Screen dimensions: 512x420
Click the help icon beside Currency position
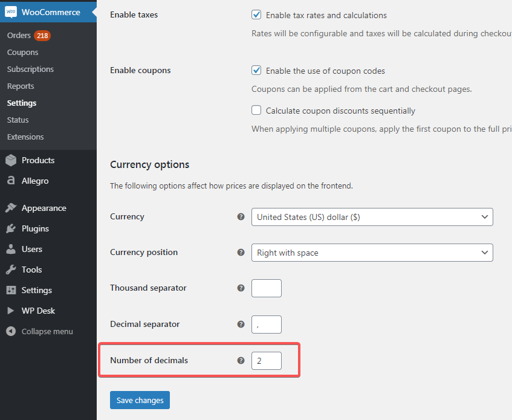[x=241, y=253]
